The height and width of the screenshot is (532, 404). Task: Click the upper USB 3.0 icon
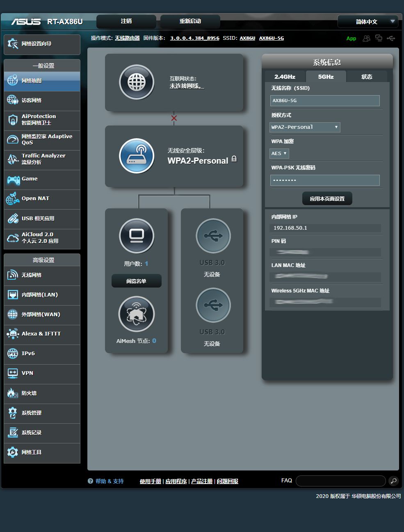(213, 236)
